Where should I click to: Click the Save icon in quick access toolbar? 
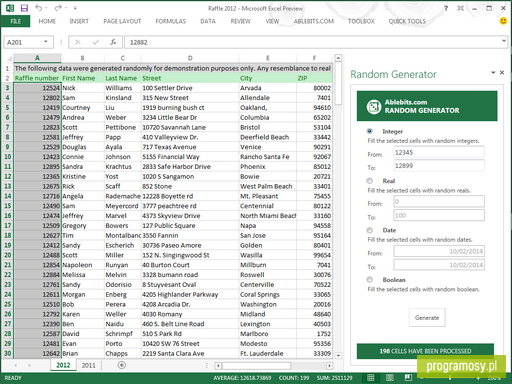(x=24, y=8)
